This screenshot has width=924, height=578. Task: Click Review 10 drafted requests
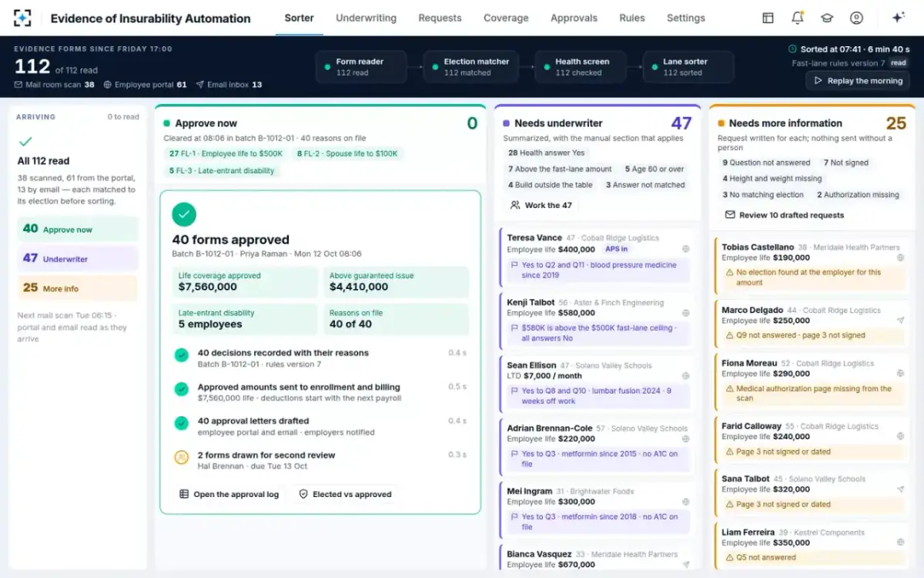[x=784, y=215]
